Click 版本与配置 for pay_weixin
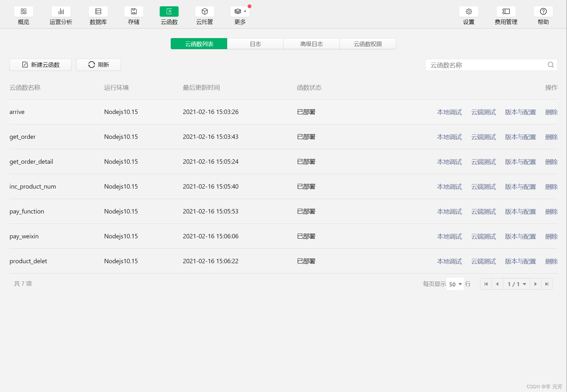 point(520,236)
